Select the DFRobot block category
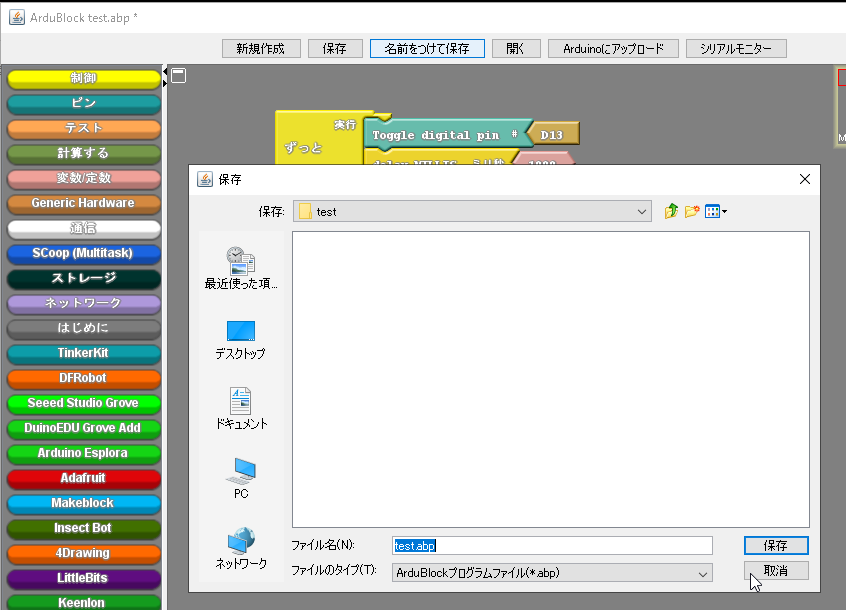The image size is (846, 610). click(83, 379)
